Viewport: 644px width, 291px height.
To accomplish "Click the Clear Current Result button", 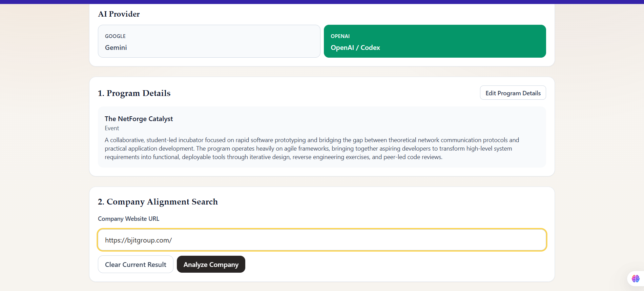I will [x=136, y=264].
